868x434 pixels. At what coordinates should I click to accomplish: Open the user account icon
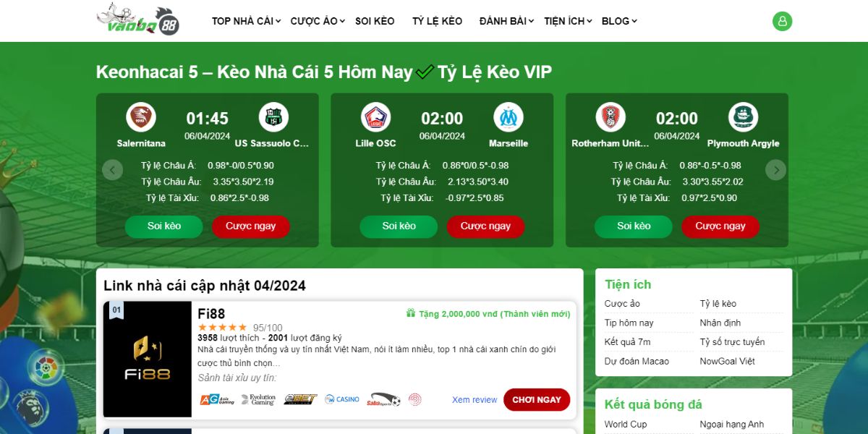[x=782, y=21]
